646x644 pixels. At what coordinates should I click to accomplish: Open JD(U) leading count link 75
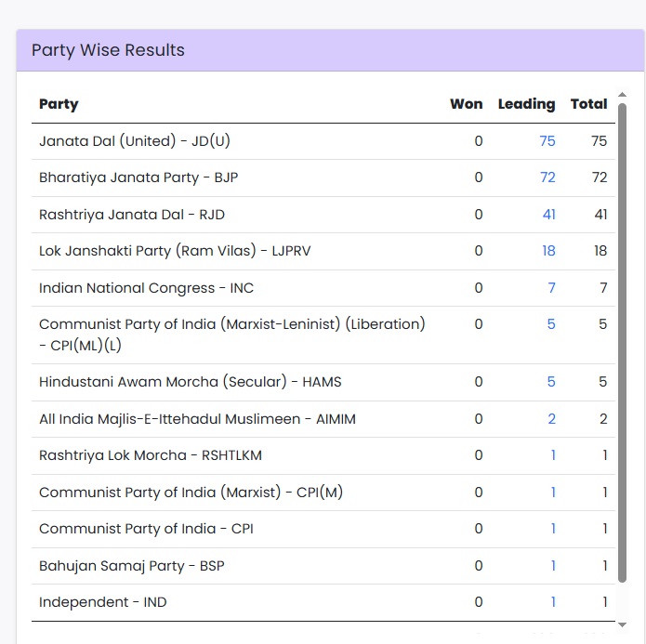pyautogui.click(x=547, y=141)
